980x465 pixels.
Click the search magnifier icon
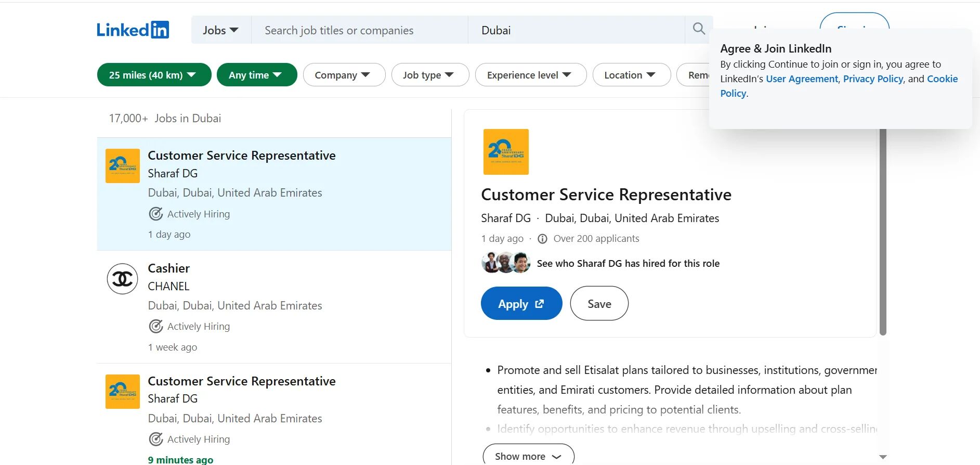coord(699,29)
